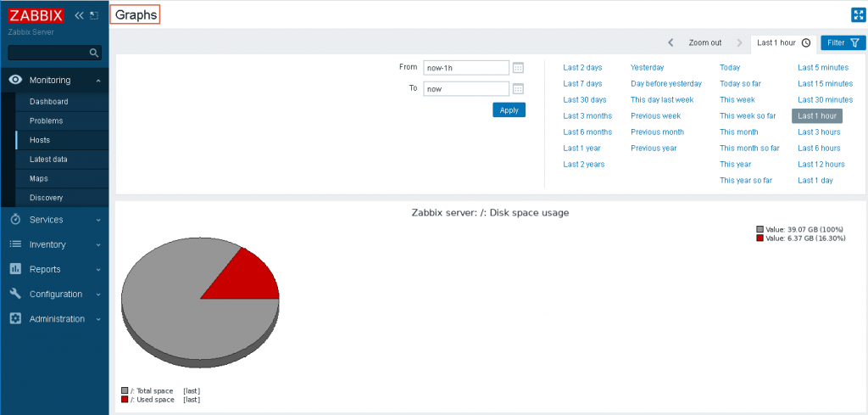Select Last 15 minutes range
Screen dimensions: 868x415
coord(825,84)
